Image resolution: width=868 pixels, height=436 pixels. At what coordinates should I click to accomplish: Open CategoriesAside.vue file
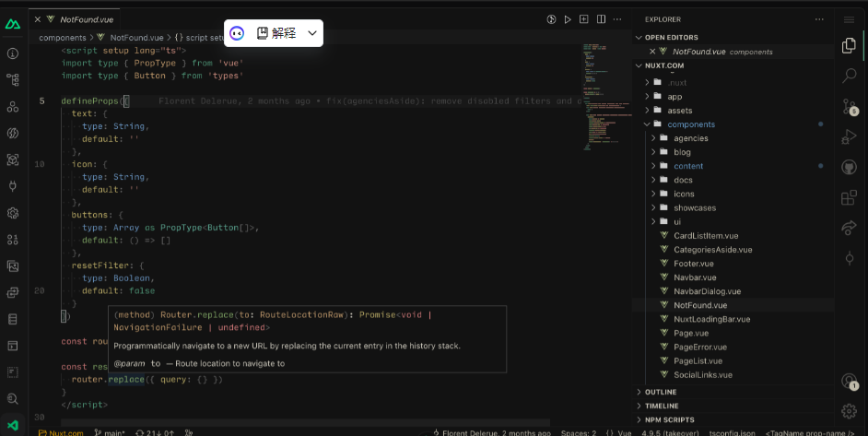click(x=712, y=249)
